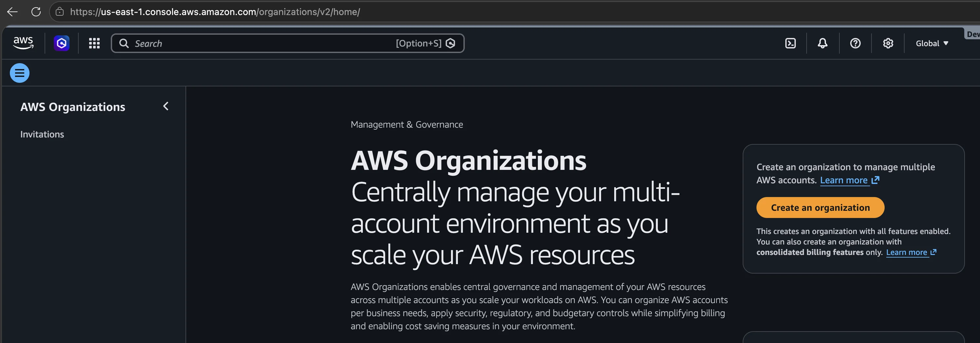Go back with the browser back arrow

pos(12,12)
